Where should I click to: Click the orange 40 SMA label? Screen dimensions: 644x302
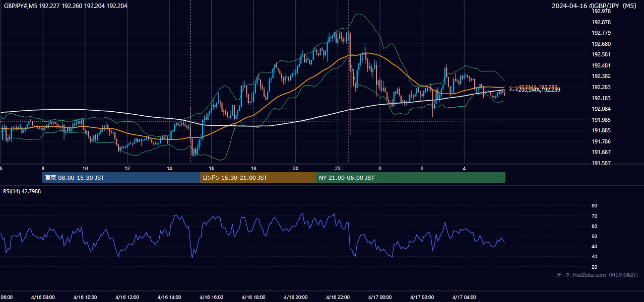tap(533, 87)
